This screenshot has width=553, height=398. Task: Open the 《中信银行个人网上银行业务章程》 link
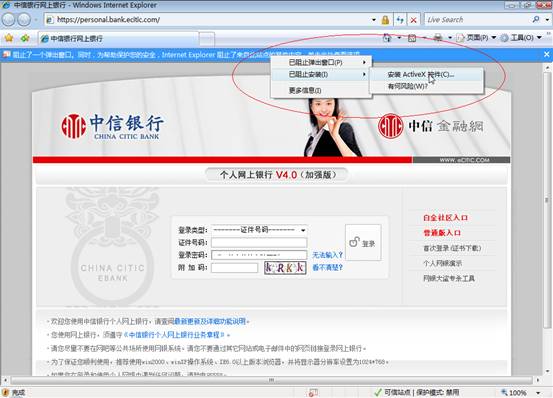176,335
